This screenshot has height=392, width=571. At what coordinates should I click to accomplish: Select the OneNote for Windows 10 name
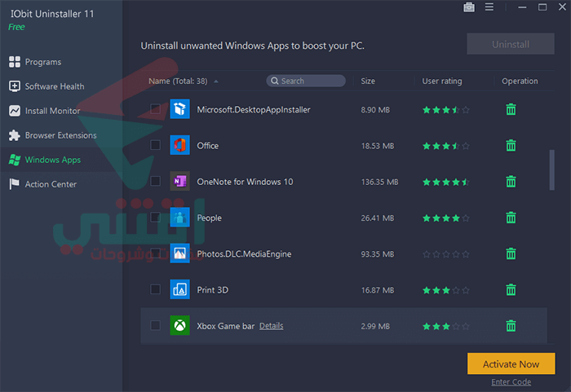(245, 182)
